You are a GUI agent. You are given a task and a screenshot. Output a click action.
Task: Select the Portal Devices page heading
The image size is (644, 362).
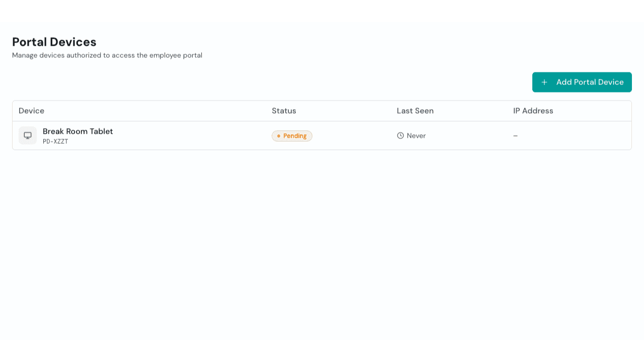tap(54, 42)
